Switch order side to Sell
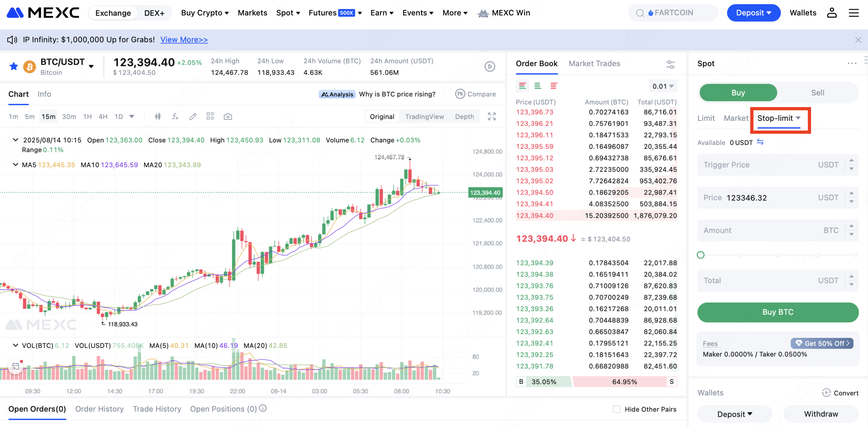 pos(817,93)
